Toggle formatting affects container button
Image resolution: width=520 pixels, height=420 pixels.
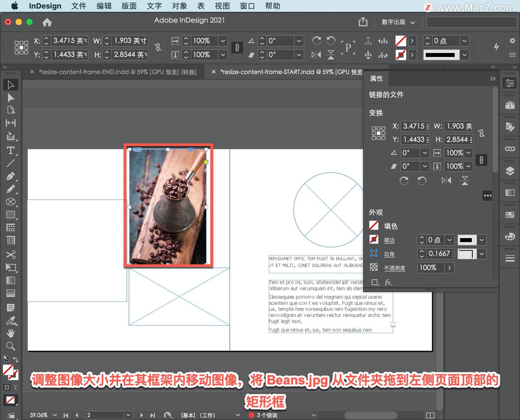pyautogui.click(x=7, y=387)
